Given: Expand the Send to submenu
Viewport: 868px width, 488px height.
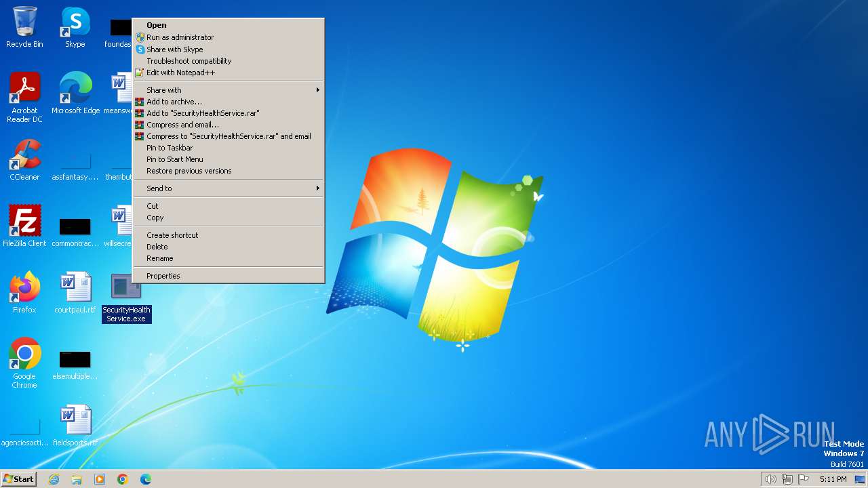Looking at the screenshot, I should 229,188.
